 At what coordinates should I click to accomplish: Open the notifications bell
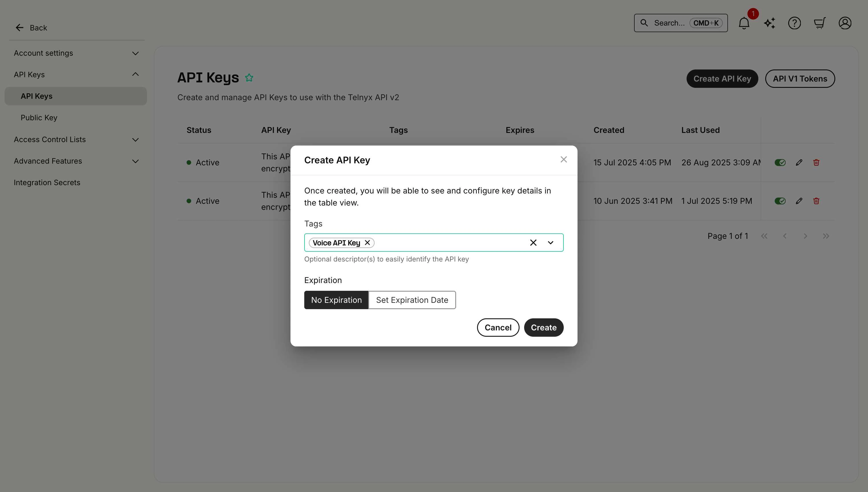(x=744, y=23)
